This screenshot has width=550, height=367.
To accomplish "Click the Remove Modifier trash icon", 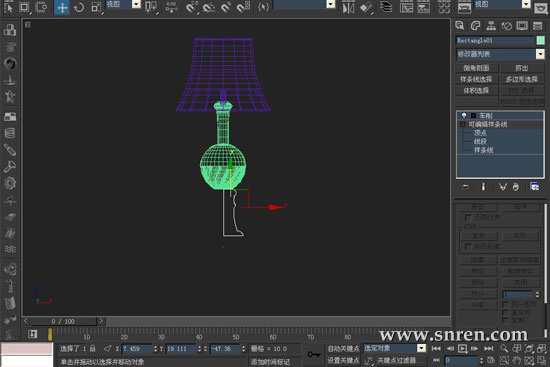I will tap(516, 187).
